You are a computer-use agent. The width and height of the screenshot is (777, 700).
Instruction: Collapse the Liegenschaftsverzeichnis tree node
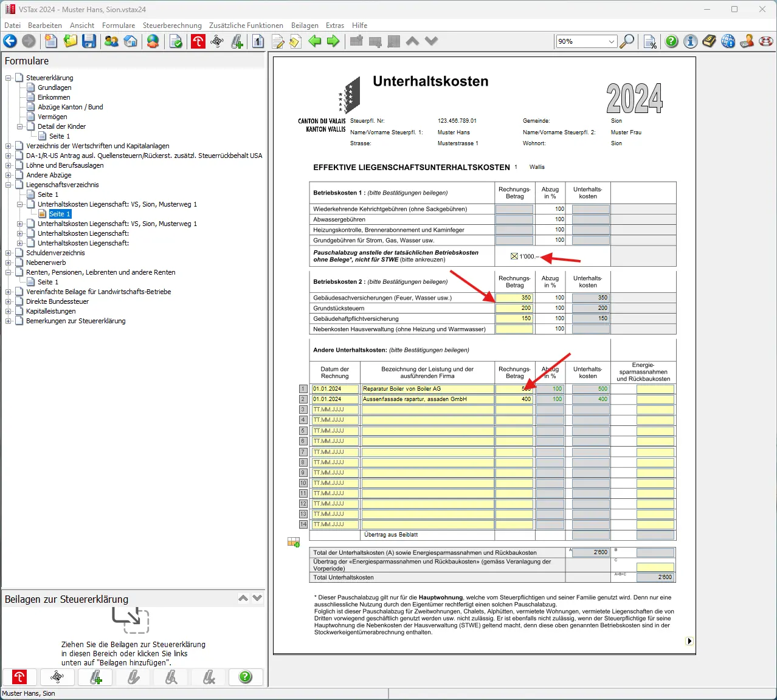[9, 185]
